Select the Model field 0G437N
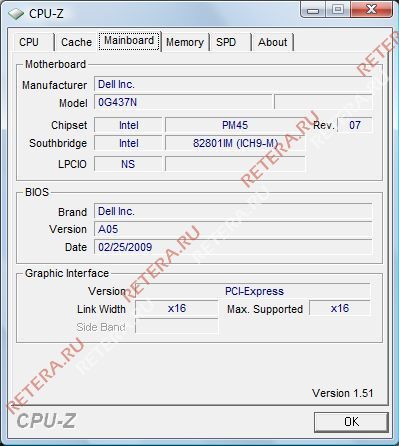This screenshot has height=446, width=399. click(183, 102)
